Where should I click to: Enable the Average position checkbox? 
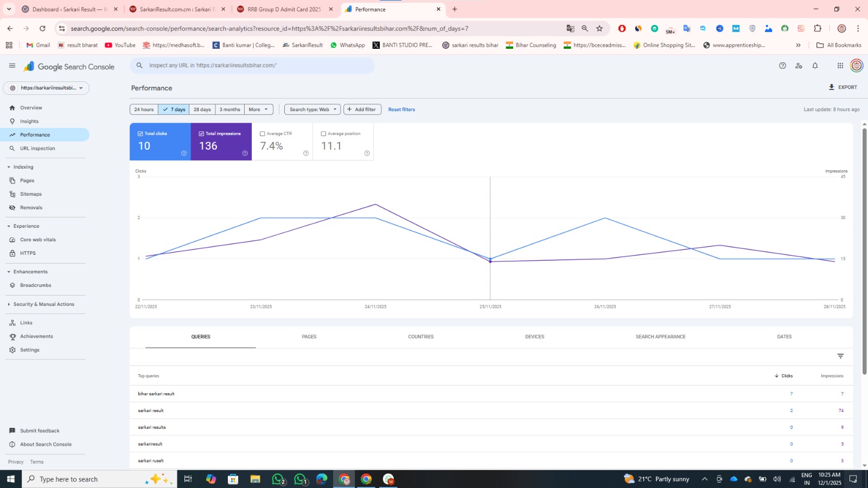coord(323,133)
